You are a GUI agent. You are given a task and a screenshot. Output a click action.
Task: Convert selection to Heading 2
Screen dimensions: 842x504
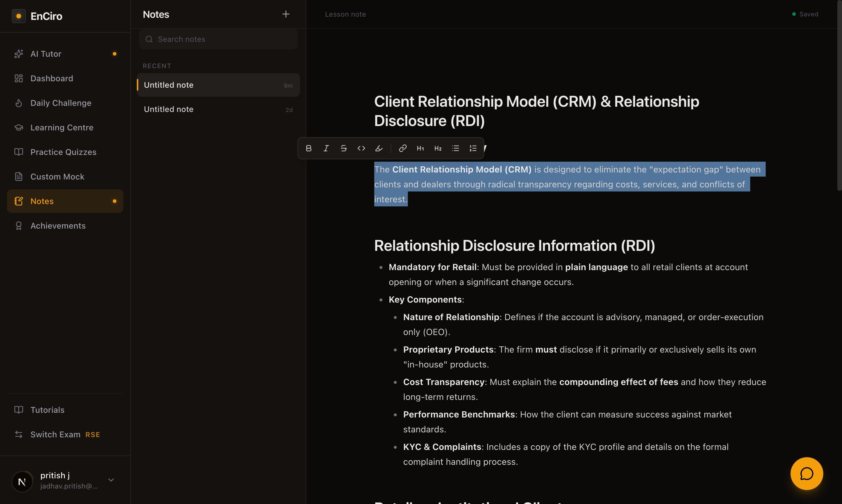coord(438,148)
